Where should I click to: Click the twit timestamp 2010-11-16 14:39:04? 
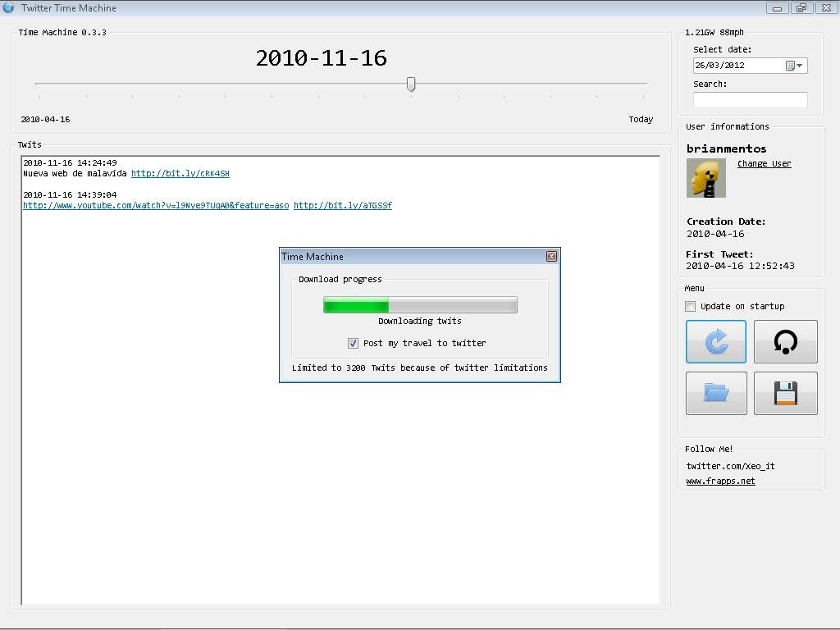coord(70,194)
